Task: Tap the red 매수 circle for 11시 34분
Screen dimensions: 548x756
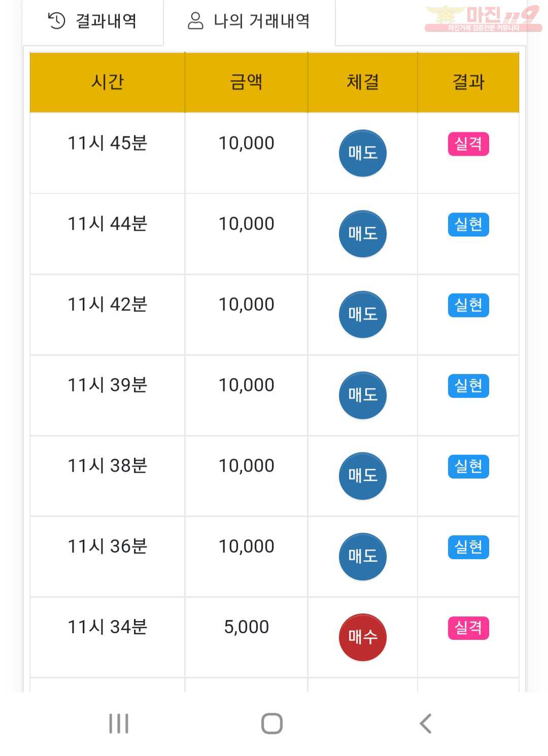Action: point(363,637)
